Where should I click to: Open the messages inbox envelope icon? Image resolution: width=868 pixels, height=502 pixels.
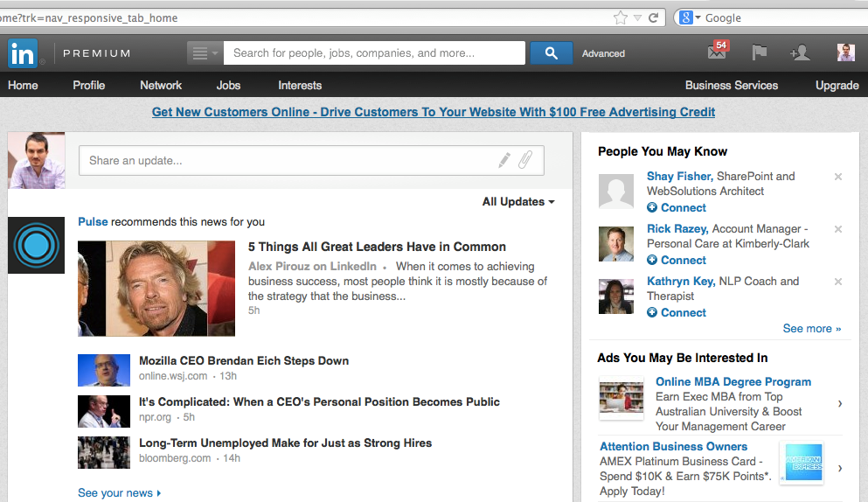(x=718, y=52)
